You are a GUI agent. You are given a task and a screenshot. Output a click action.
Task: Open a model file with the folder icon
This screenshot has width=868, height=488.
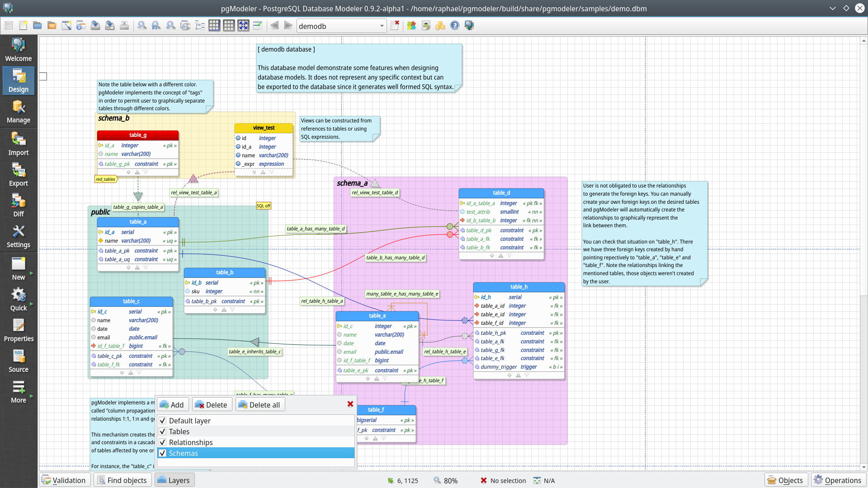click(38, 26)
